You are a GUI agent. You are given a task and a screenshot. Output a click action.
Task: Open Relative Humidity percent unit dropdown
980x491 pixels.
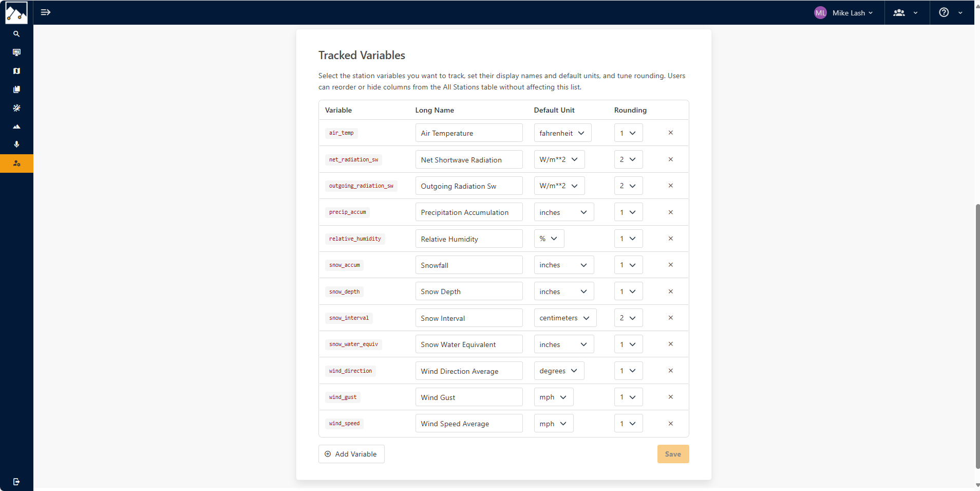[x=549, y=239]
